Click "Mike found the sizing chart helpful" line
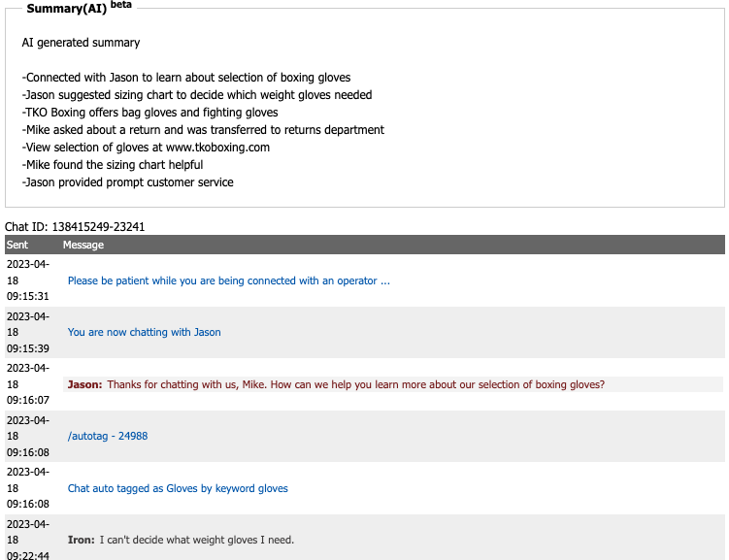729x560 pixels. (x=113, y=165)
